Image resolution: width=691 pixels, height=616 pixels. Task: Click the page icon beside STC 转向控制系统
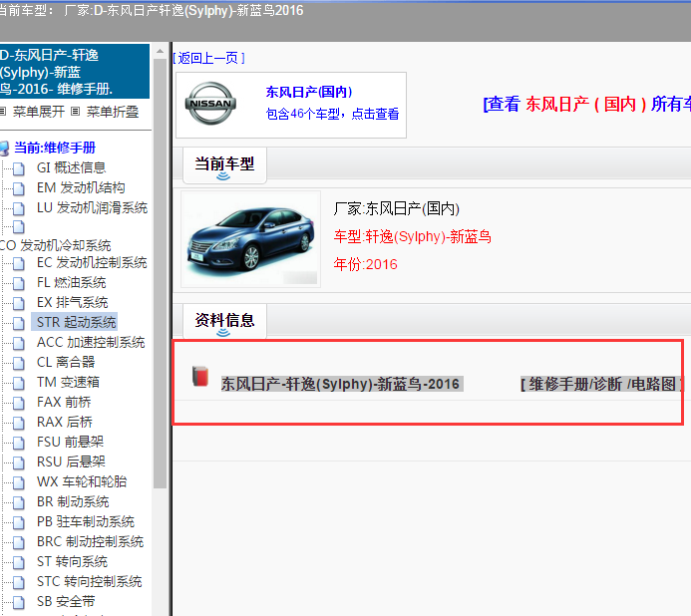[19, 582]
